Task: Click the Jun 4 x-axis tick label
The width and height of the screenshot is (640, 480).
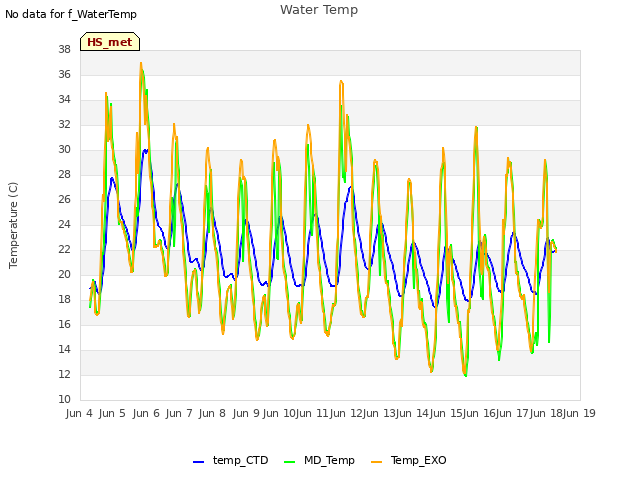Action: tap(79, 413)
